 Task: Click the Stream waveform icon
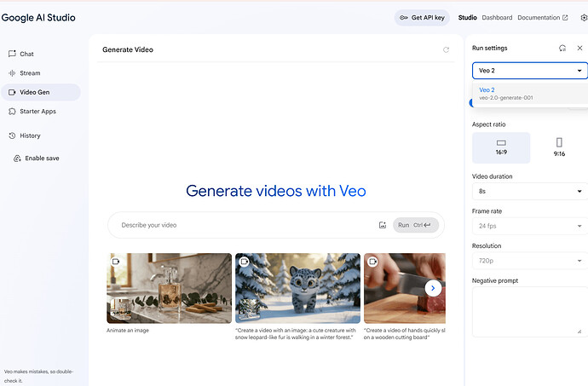click(12, 72)
